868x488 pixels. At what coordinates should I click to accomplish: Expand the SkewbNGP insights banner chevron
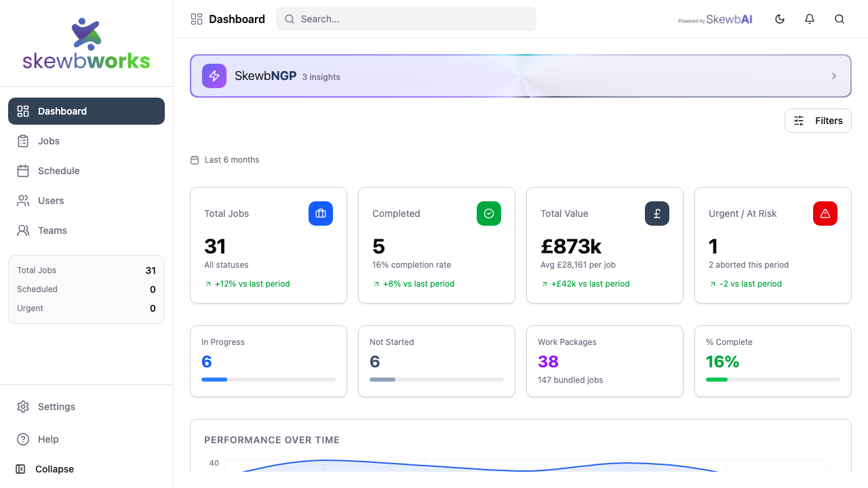(834, 76)
